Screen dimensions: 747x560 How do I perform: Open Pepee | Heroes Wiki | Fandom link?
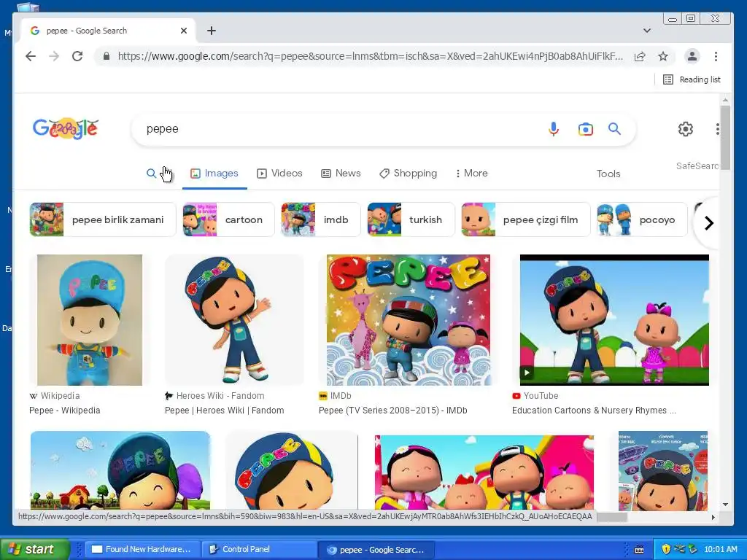coord(225,411)
